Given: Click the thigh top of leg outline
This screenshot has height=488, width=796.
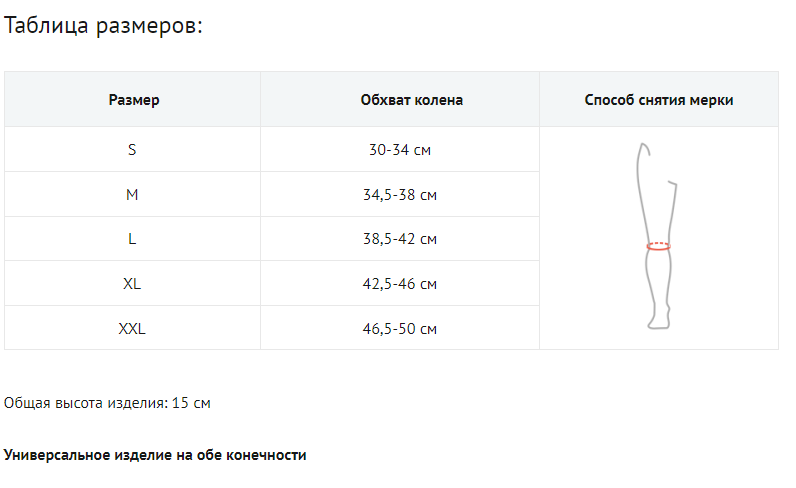Looking at the screenshot, I should coord(645,152).
